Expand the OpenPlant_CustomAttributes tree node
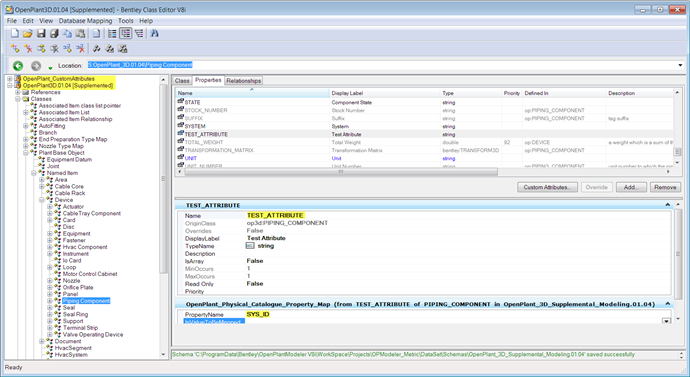Image resolution: width=690 pixels, height=377 pixels. [10, 79]
